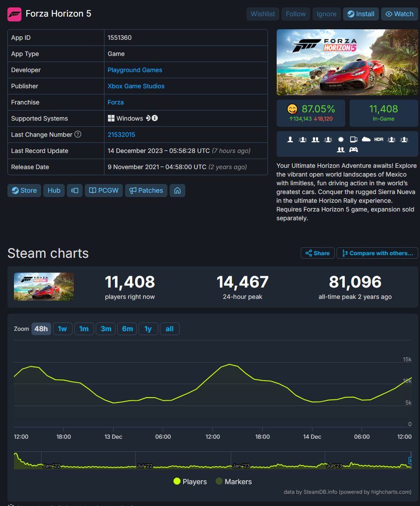Open the Xbox Game Studios publisher link
The width and height of the screenshot is (420, 506).
coord(136,86)
